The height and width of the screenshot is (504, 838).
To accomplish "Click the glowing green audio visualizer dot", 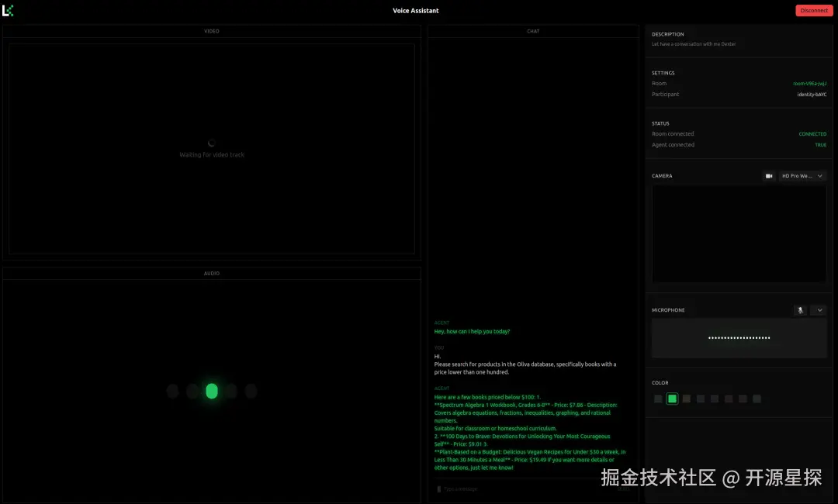I will coord(212,392).
